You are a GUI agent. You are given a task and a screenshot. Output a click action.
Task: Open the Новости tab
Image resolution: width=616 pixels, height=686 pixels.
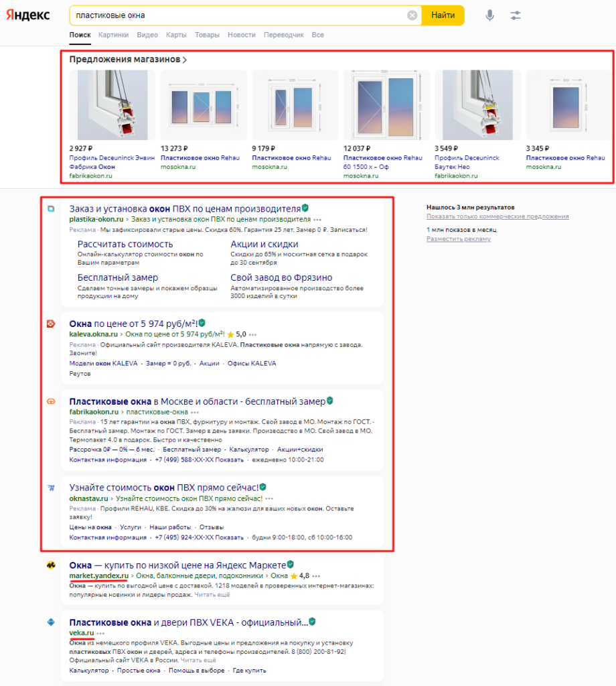coord(241,35)
